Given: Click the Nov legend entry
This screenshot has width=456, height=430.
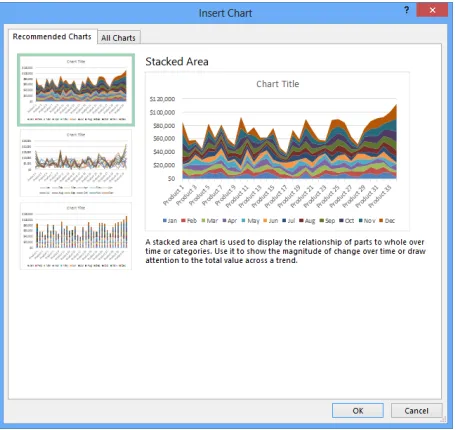Looking at the screenshot, I should pos(367,221).
